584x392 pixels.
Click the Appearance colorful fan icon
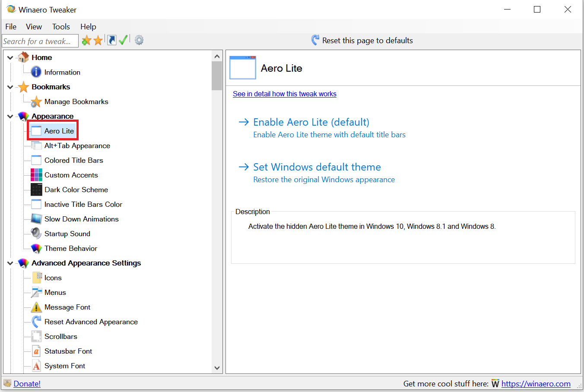point(23,116)
